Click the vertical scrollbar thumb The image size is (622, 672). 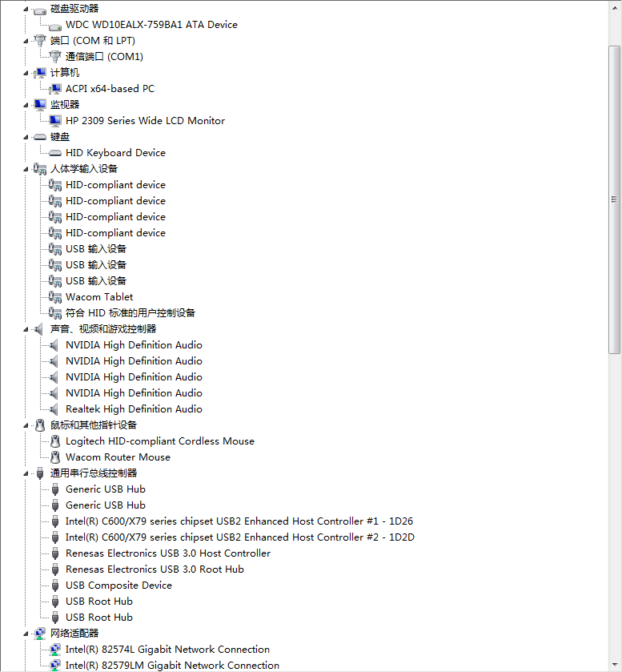614,199
